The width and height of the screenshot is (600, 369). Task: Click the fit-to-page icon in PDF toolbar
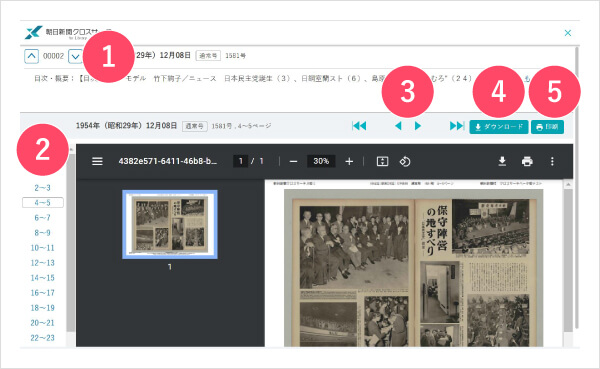(382, 161)
